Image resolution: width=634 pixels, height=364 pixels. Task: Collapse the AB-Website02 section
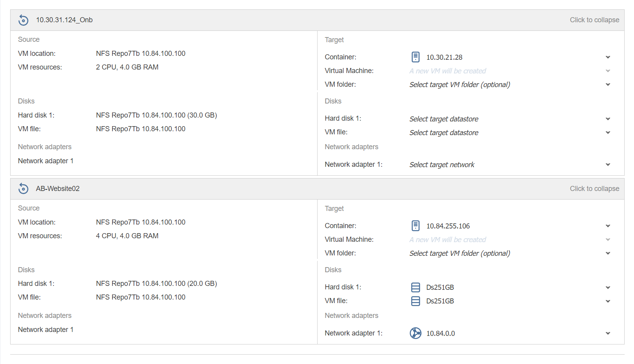(594, 189)
